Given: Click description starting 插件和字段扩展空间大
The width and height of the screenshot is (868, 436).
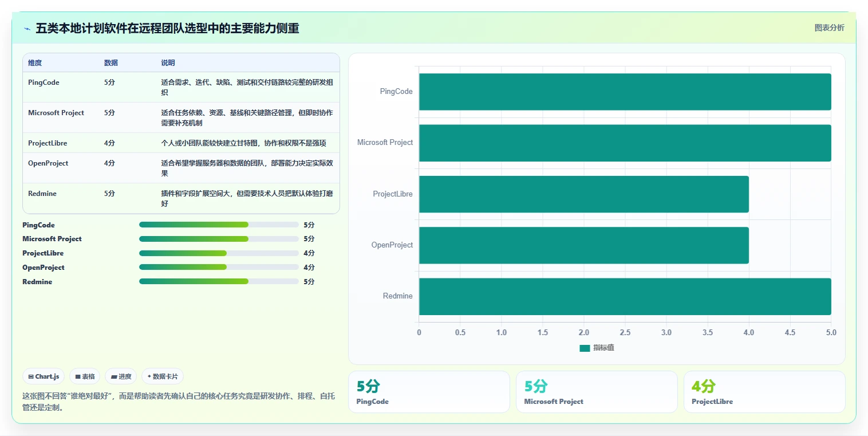Looking at the screenshot, I should point(247,198).
